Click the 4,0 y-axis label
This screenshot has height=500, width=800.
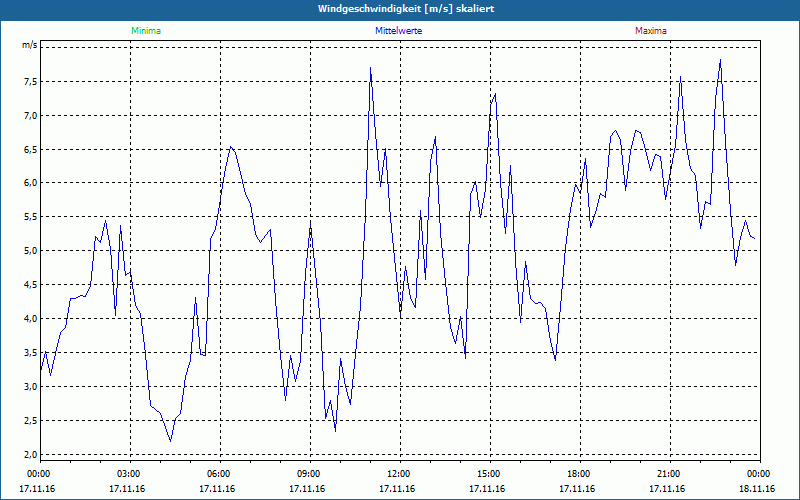point(30,318)
